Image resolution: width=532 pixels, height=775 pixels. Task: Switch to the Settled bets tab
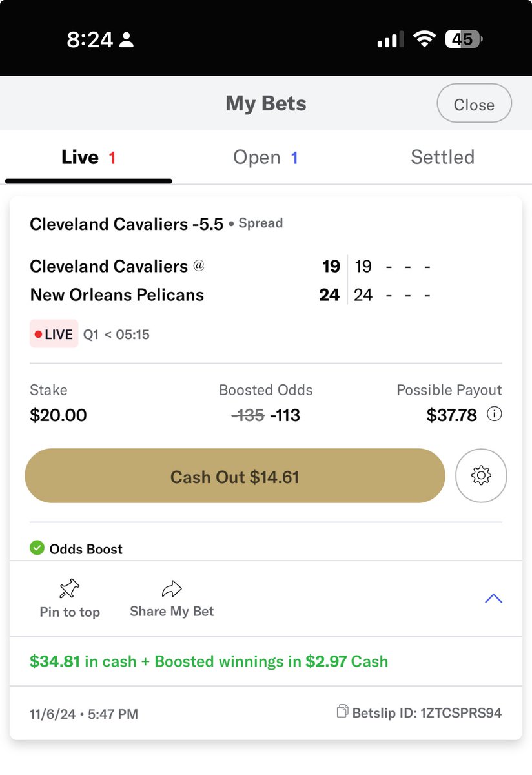(443, 157)
